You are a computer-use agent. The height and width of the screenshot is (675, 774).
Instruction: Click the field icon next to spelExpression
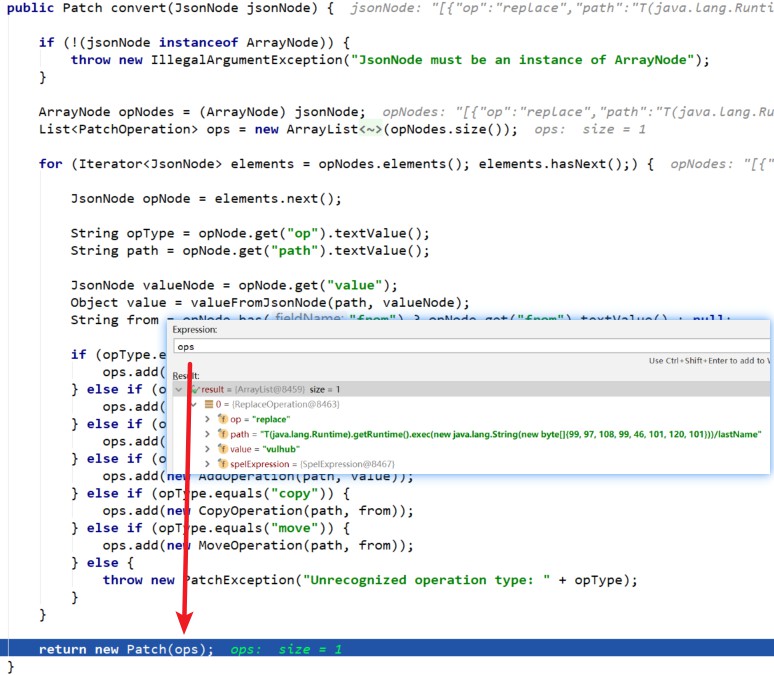click(x=223, y=464)
